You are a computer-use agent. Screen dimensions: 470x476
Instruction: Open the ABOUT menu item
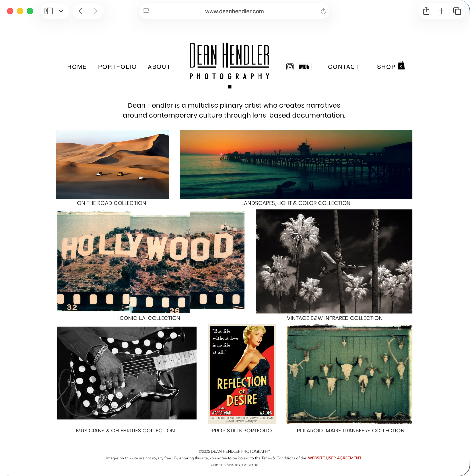pos(159,67)
